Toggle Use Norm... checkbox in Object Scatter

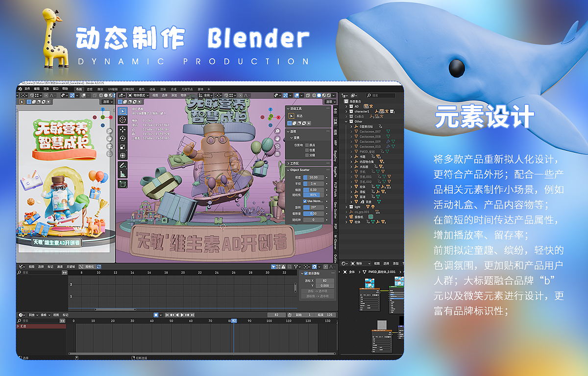304,201
